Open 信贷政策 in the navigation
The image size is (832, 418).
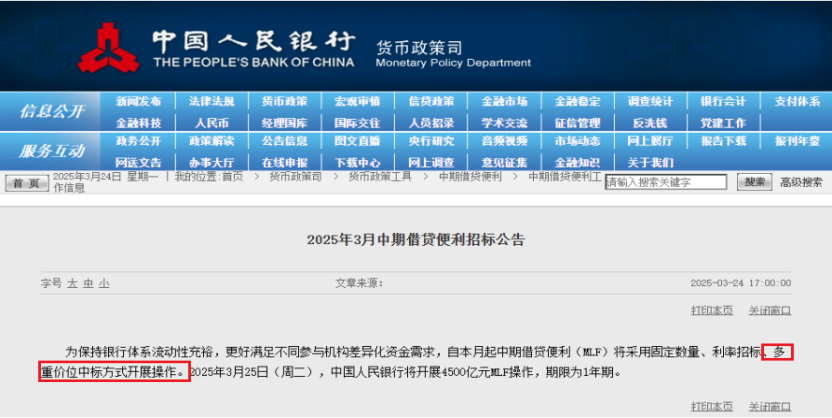pos(431,101)
